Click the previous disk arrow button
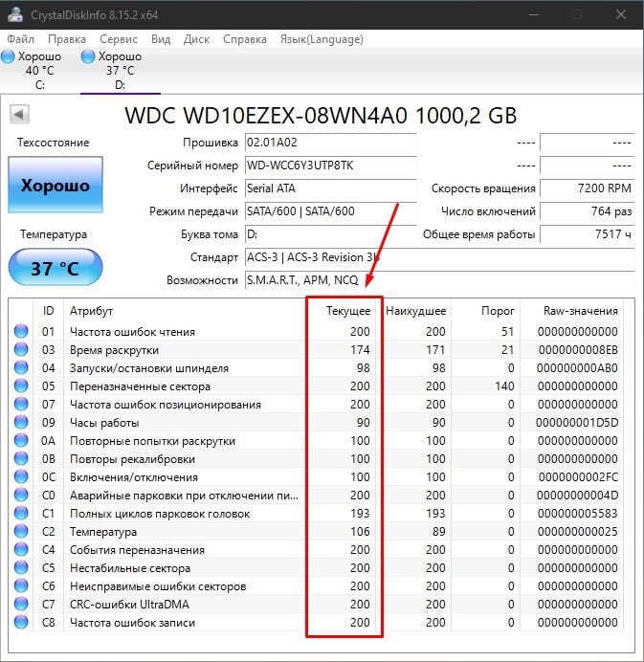The height and width of the screenshot is (662, 644). 19,115
